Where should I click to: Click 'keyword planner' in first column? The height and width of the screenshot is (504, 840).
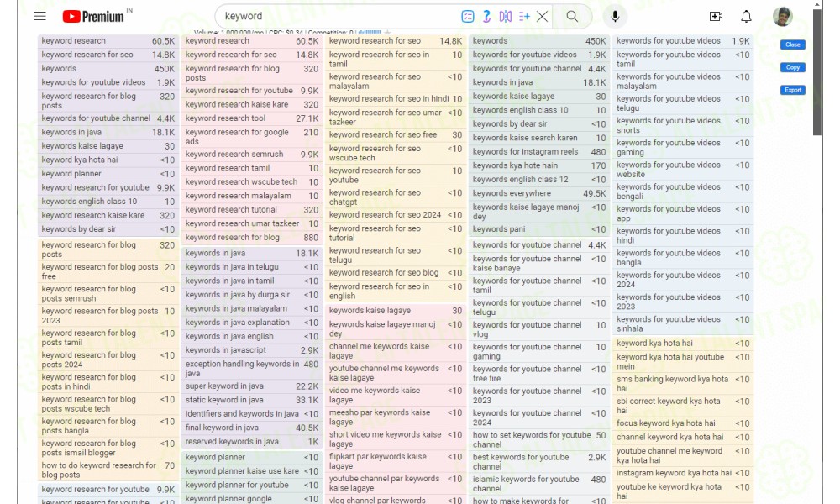click(x=108, y=174)
